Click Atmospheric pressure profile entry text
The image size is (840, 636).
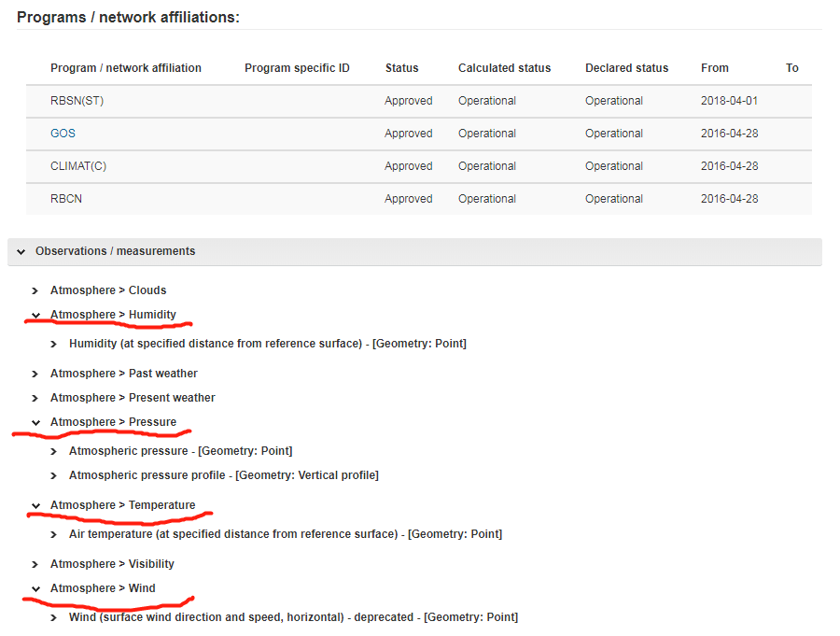pos(224,475)
